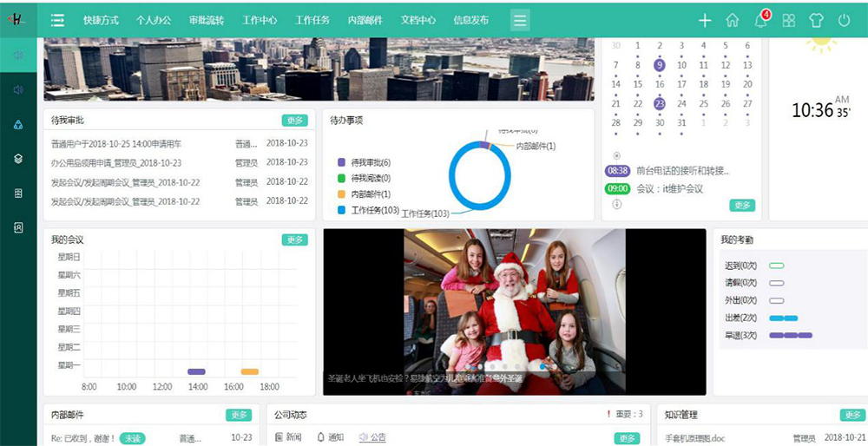
Task: Select calendar date 23
Action: (x=660, y=103)
